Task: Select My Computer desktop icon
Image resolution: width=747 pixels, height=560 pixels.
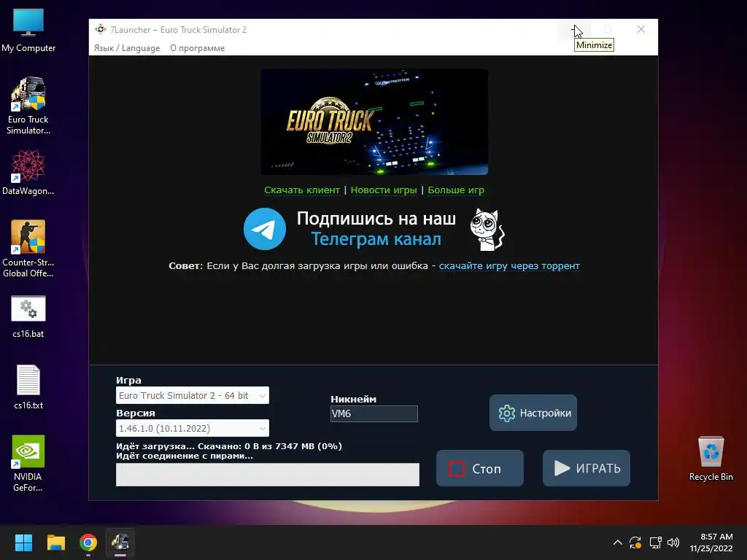Action: click(x=28, y=31)
